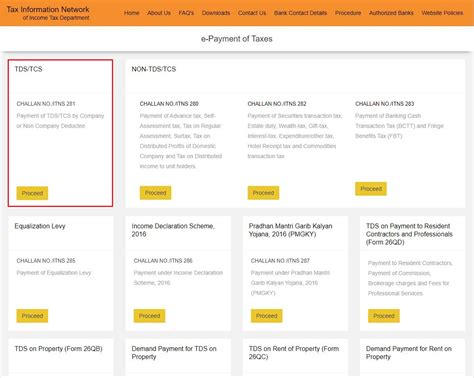The width and height of the screenshot is (474, 378).
Task: Click the 'CHALLAN NO./ITNS 282' label
Action: point(277,104)
